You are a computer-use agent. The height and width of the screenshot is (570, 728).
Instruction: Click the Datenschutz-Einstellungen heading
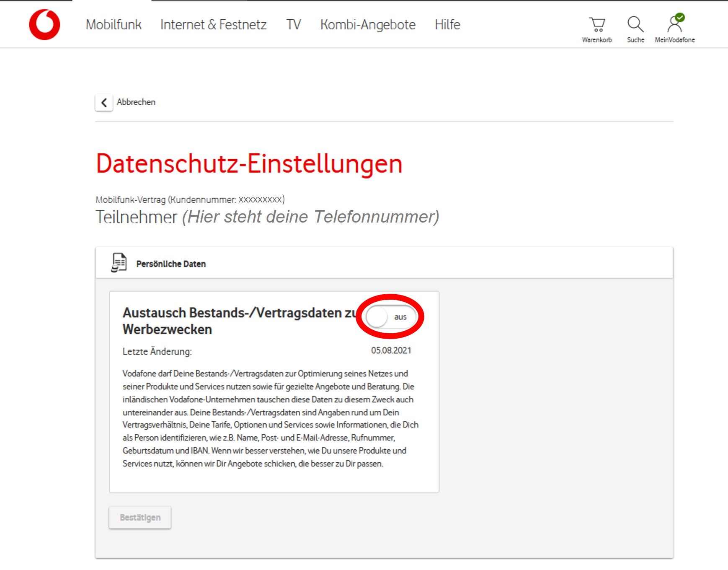coord(249,163)
